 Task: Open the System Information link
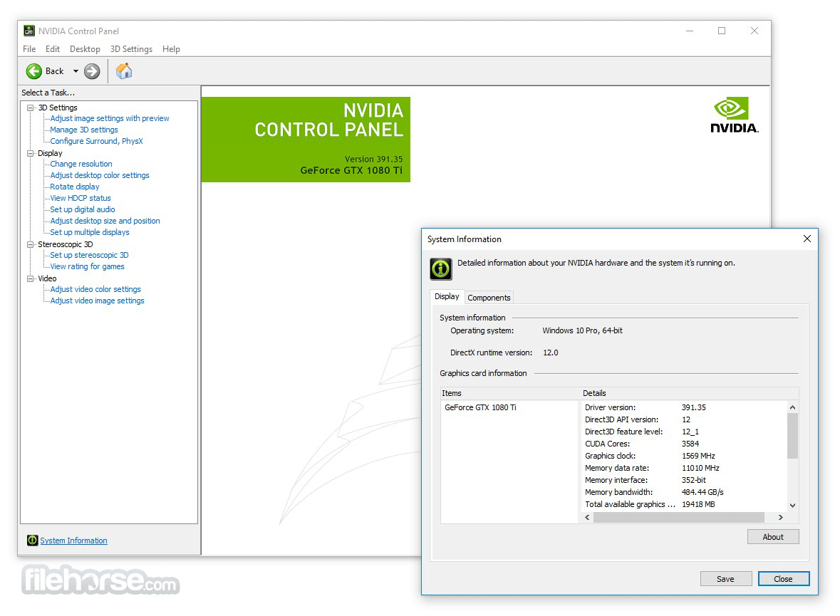click(x=73, y=541)
